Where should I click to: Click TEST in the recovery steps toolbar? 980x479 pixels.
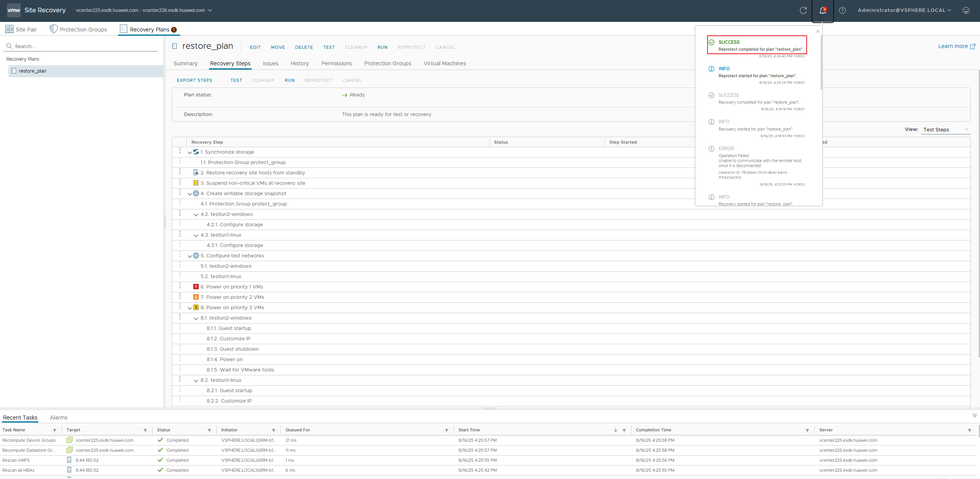tap(236, 80)
